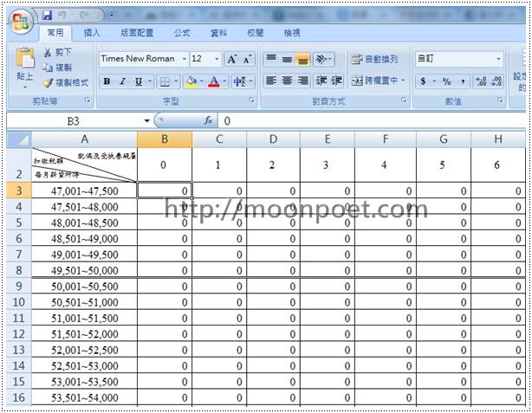Click the insert function fx icon
This screenshot has height=413, width=532.
tap(208, 120)
